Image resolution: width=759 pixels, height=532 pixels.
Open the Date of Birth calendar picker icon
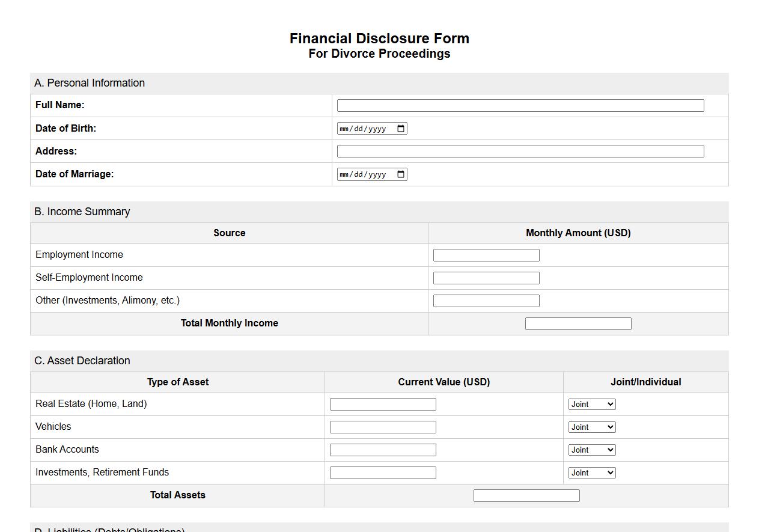click(x=400, y=128)
